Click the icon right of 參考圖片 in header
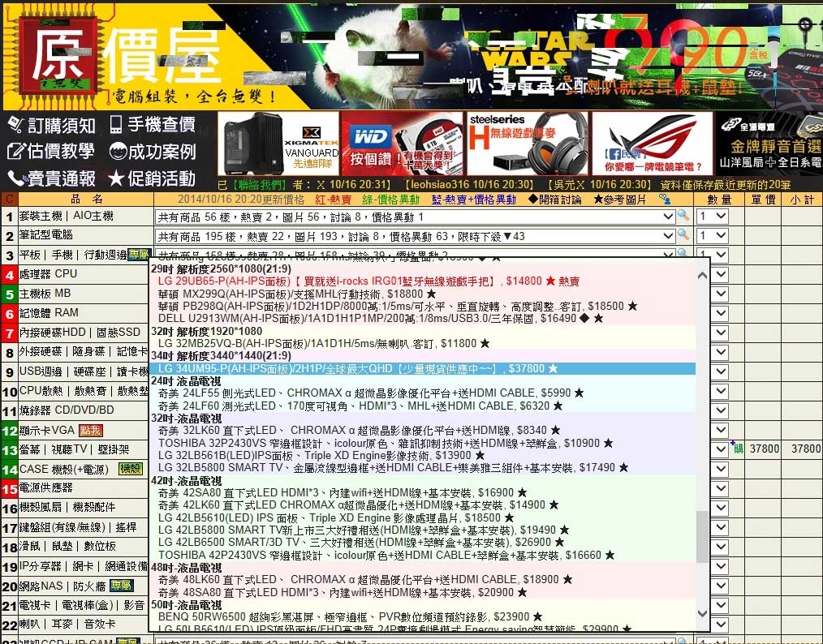The height and width of the screenshot is (644, 823). (665, 199)
